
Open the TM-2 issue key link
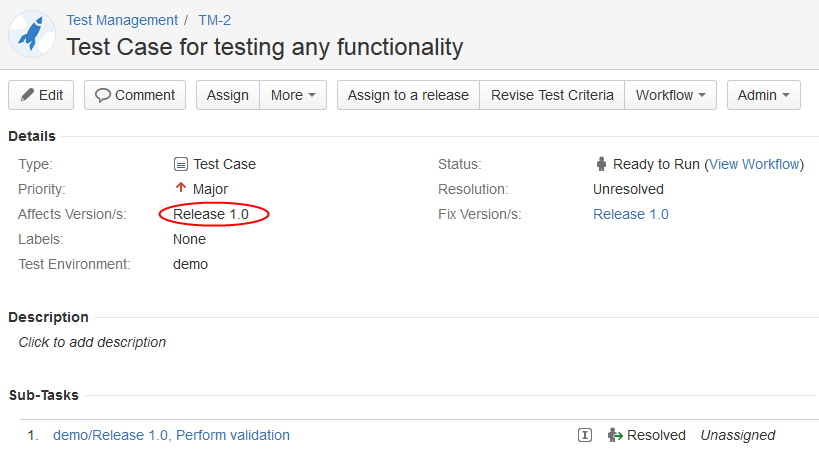pos(214,20)
